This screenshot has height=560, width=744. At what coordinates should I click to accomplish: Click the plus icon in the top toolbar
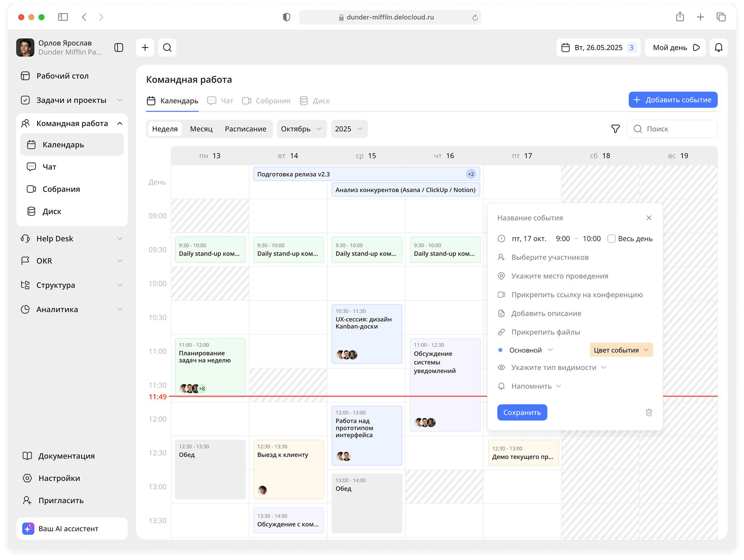[x=145, y=47]
